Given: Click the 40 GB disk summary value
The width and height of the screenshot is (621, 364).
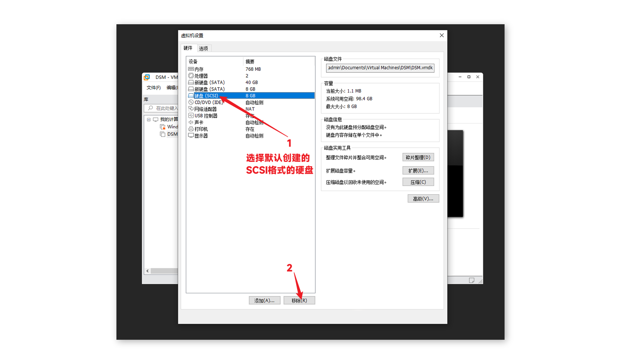Looking at the screenshot, I should pos(252,82).
